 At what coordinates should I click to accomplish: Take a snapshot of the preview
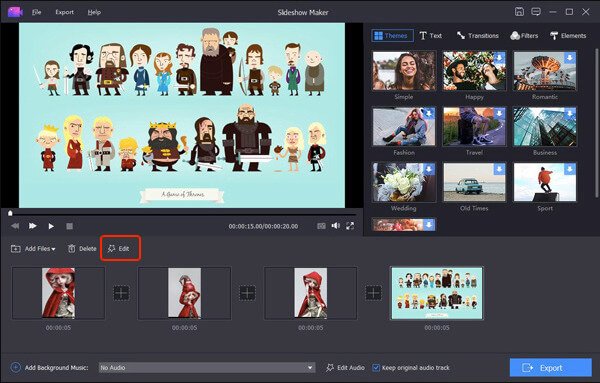tap(321, 226)
